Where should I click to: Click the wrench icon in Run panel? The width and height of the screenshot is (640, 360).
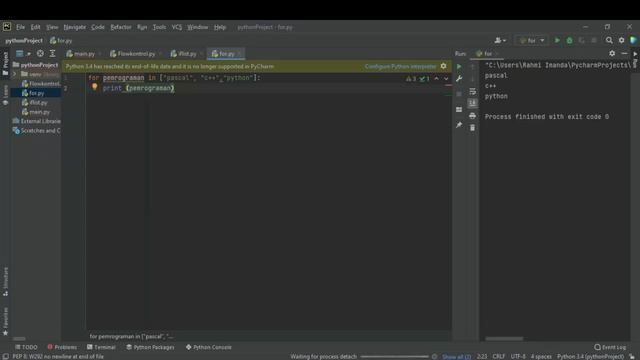(459, 79)
